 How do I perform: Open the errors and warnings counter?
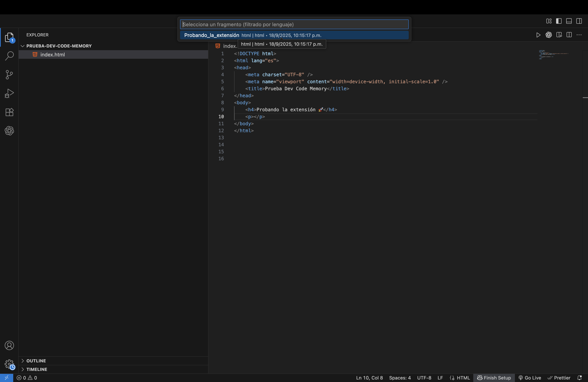tap(27, 378)
